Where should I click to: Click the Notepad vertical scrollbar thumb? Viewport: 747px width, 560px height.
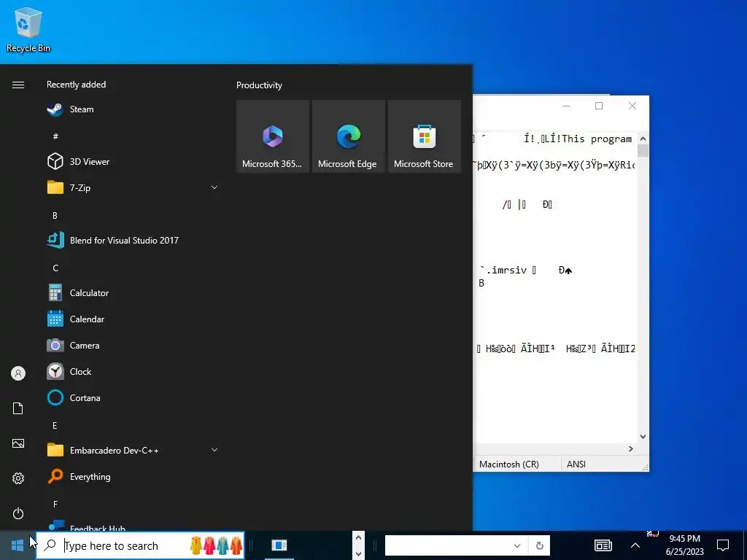click(643, 150)
